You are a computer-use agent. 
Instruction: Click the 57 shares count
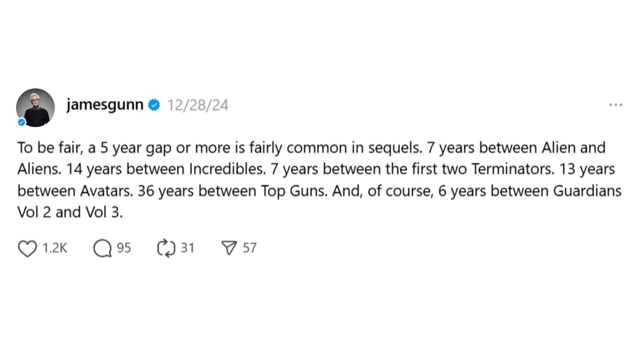coord(250,248)
